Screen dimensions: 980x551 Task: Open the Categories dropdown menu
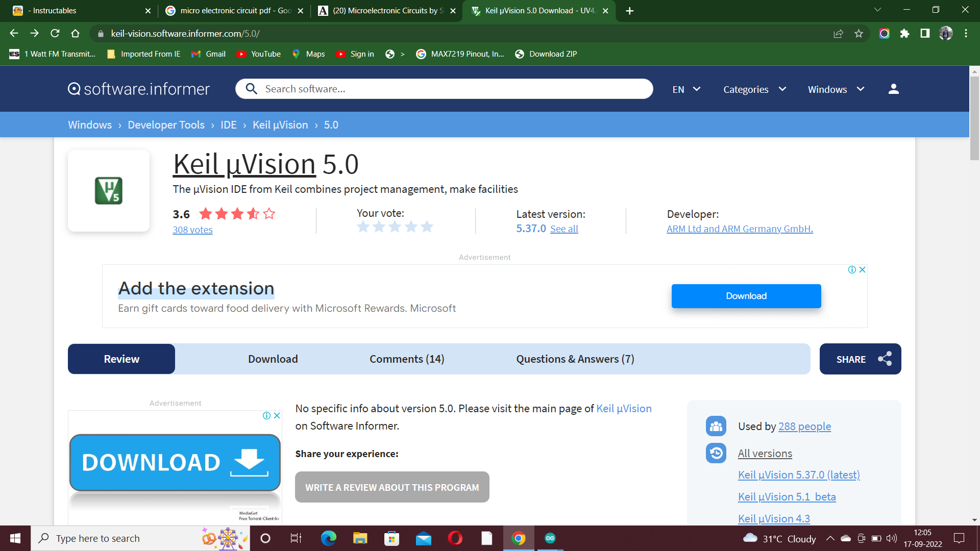(754, 89)
